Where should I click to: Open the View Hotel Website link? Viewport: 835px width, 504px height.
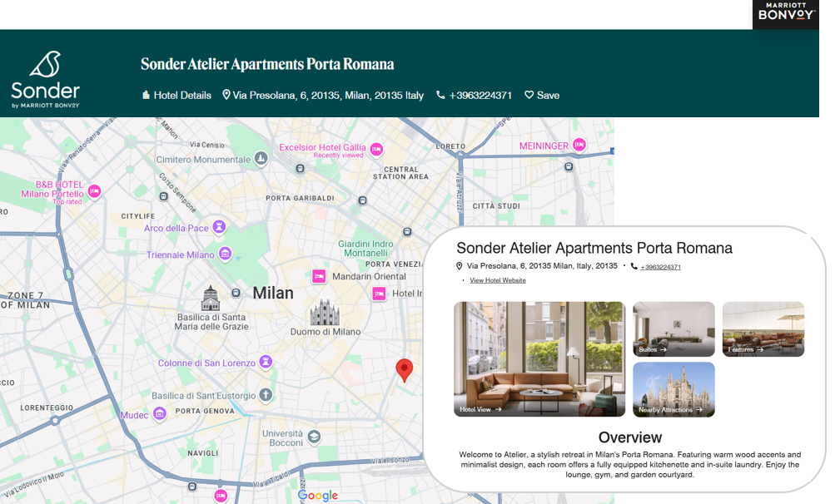point(497,280)
